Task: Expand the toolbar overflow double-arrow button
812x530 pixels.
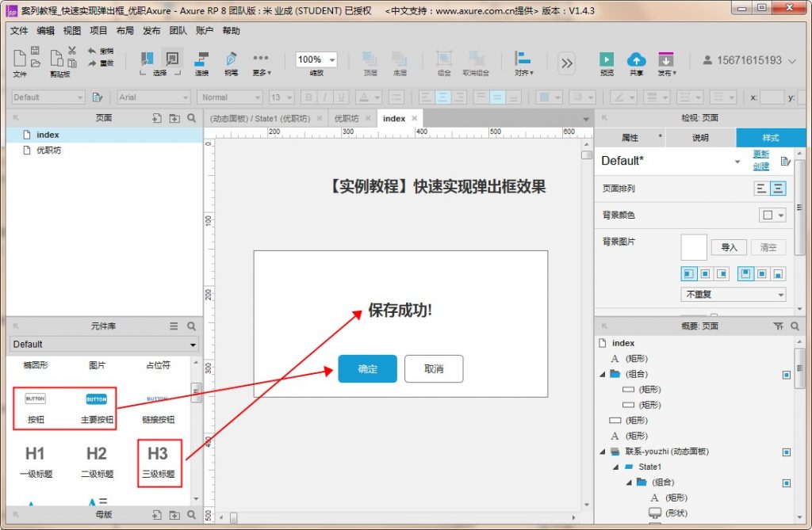Action: click(x=566, y=63)
